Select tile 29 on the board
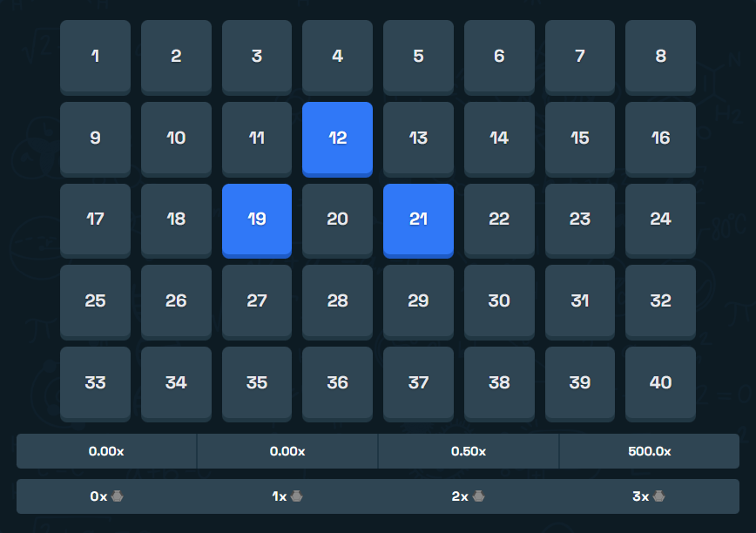The image size is (756, 533). click(x=418, y=301)
